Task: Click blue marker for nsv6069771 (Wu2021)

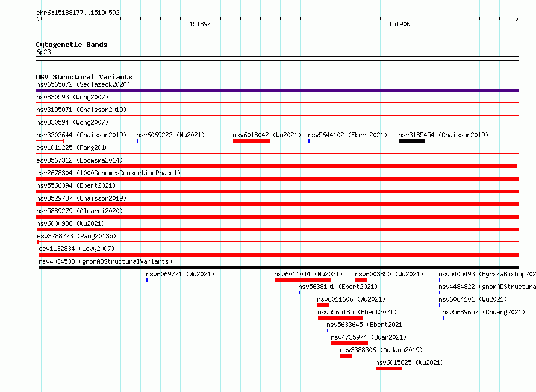Action: pyautogui.click(x=147, y=280)
